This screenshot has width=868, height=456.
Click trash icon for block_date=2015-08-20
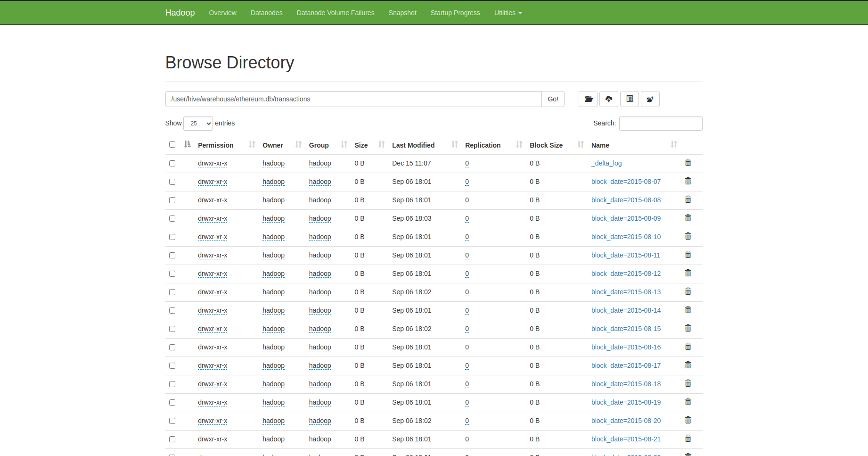688,420
